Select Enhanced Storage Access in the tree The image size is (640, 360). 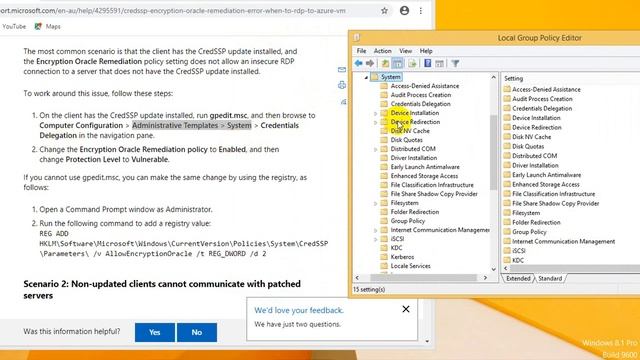click(424, 176)
